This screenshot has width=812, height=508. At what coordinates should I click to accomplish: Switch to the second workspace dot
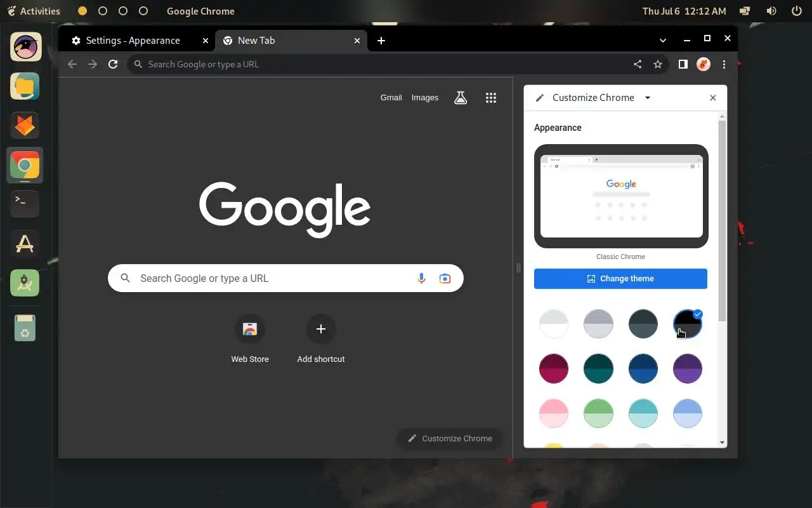[103, 11]
